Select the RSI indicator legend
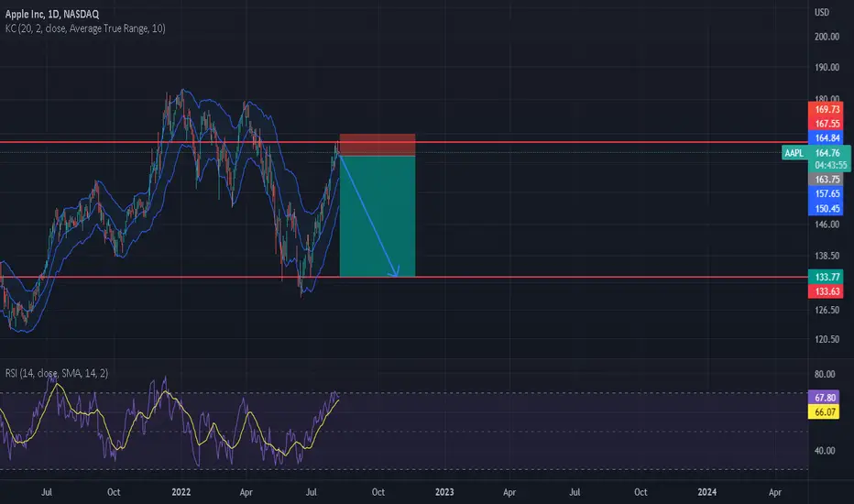854x504 pixels. 57,373
